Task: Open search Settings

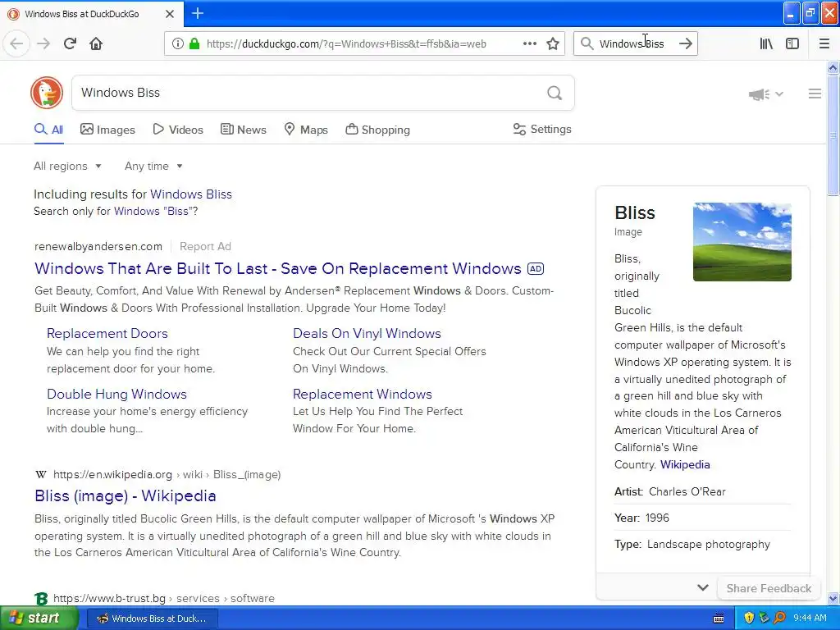Action: tap(542, 129)
